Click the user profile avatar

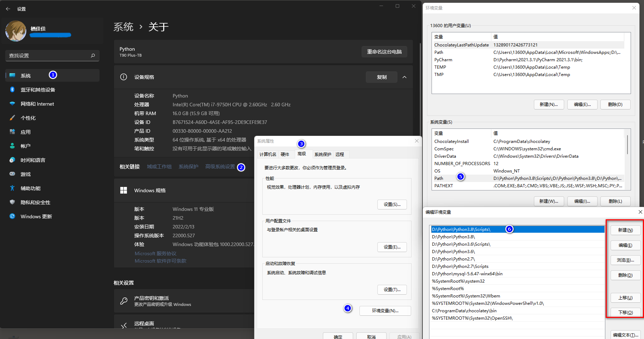click(16, 31)
